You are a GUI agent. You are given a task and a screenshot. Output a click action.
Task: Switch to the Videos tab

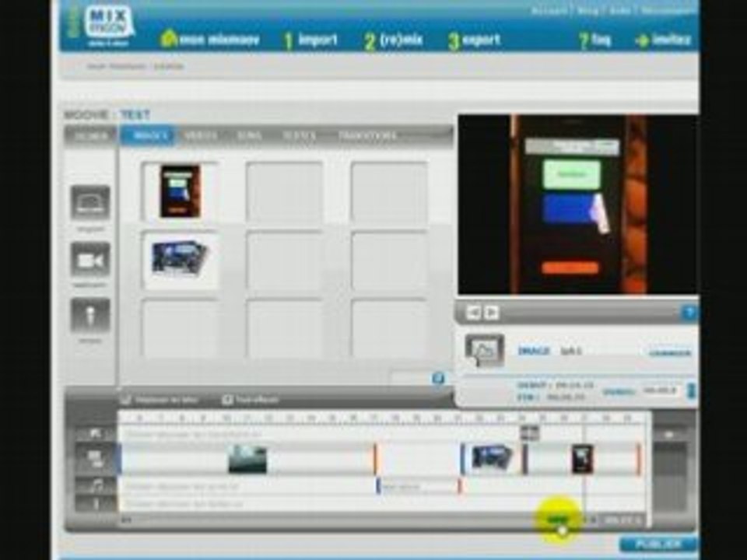coord(201,136)
